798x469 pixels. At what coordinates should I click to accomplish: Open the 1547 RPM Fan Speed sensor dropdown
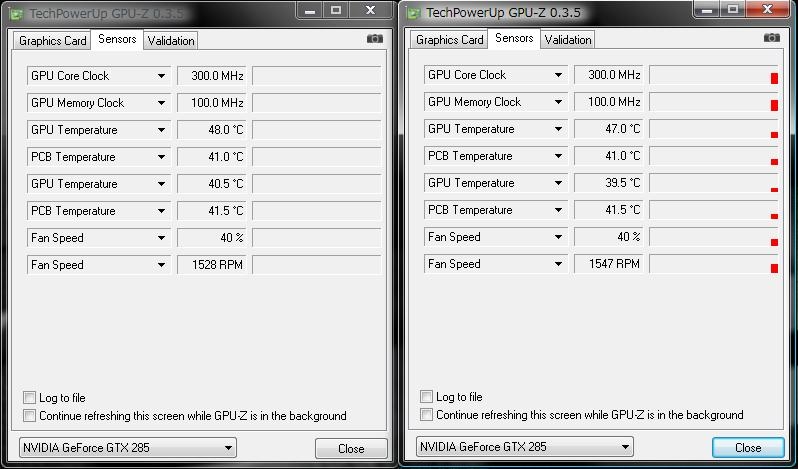558,264
